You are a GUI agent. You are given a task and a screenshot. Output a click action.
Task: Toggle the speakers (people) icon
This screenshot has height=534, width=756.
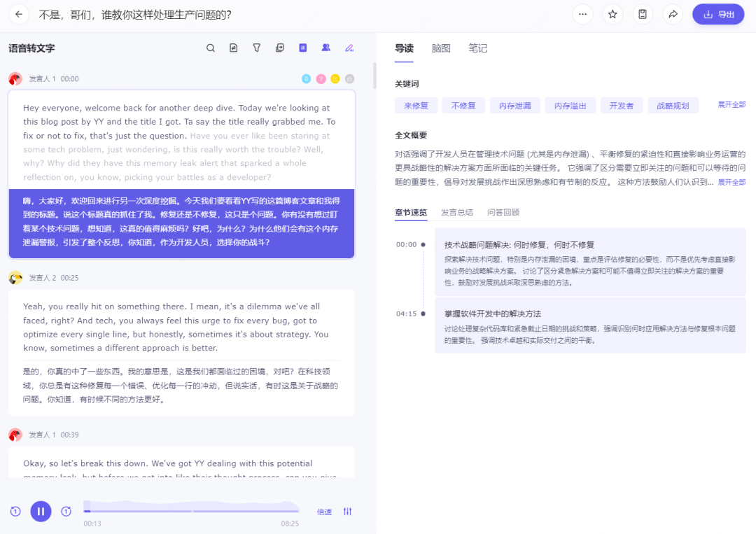click(326, 48)
